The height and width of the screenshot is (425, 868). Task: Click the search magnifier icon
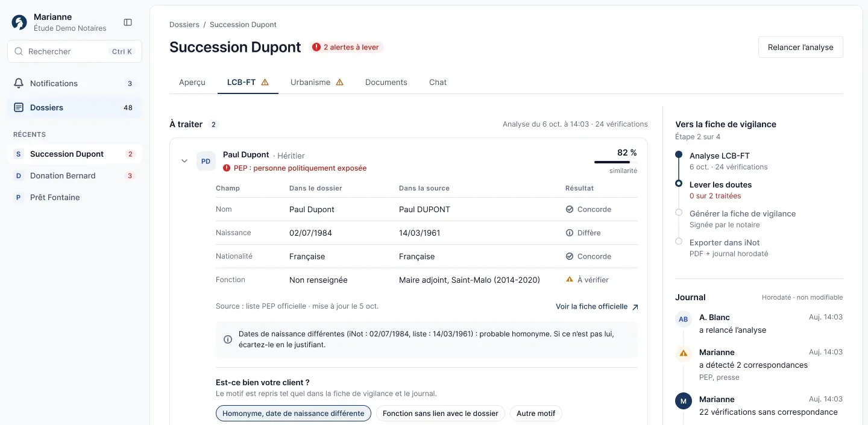tap(19, 52)
